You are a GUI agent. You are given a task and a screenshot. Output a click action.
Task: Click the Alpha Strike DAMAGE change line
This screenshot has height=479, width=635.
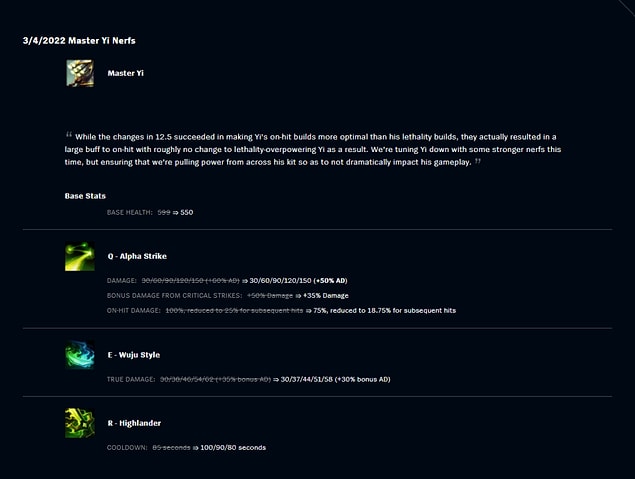pos(227,281)
